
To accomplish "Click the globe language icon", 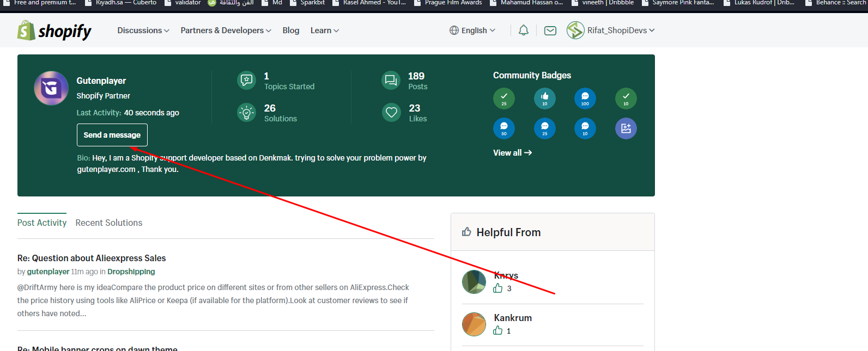I will tap(454, 30).
